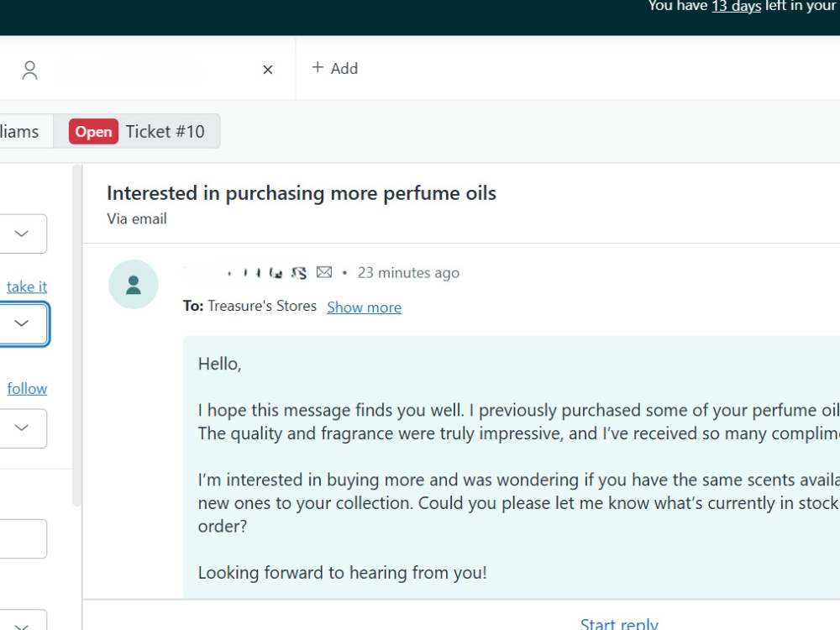Select the Open Ticket #10 tab
The image size is (840, 630).
pyautogui.click(x=137, y=131)
